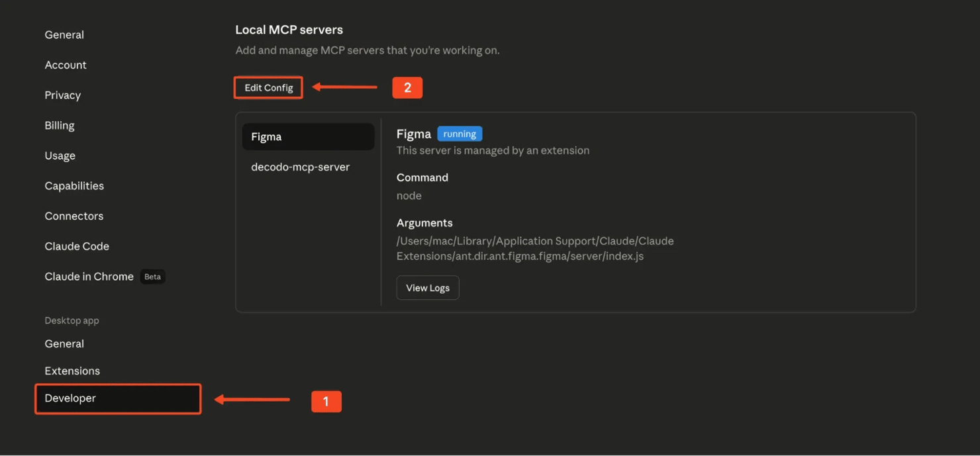
Task: Select decodo-mcp-server in the server list
Action: (x=301, y=167)
